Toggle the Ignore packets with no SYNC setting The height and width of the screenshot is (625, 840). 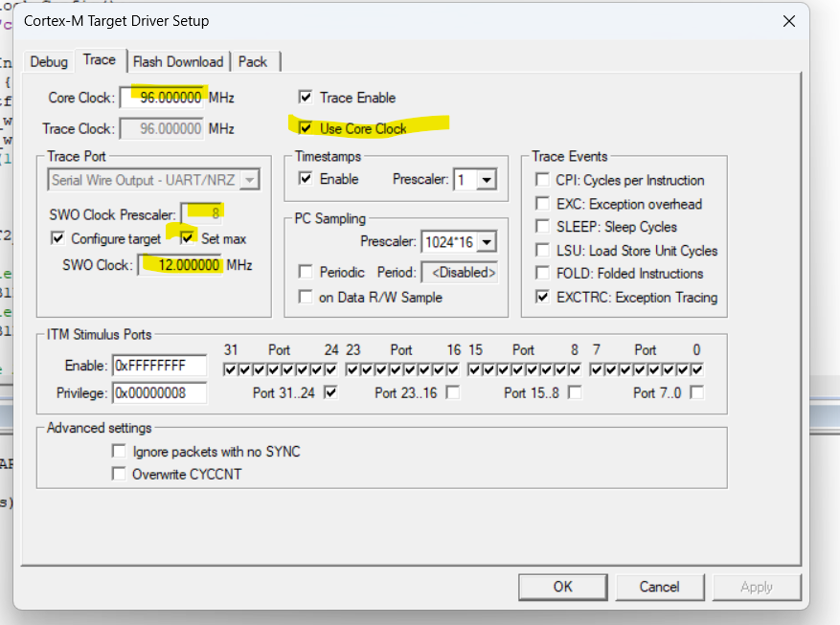tap(119, 451)
